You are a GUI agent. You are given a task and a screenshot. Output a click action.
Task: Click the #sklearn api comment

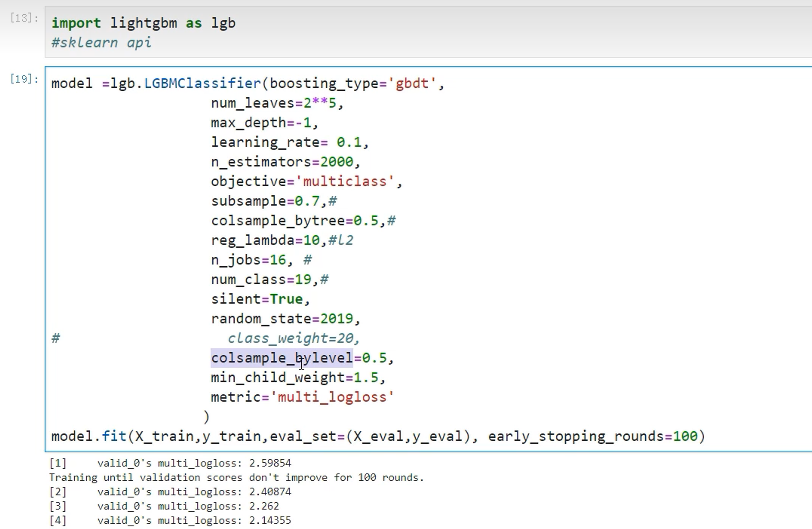(x=101, y=43)
